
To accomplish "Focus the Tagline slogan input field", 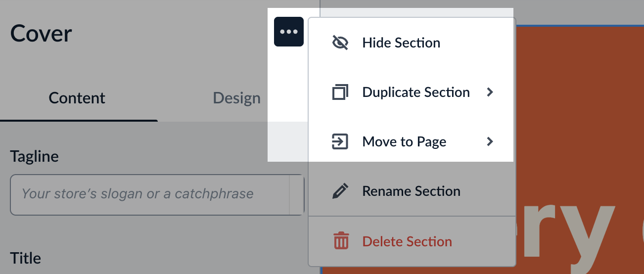I will [148, 194].
